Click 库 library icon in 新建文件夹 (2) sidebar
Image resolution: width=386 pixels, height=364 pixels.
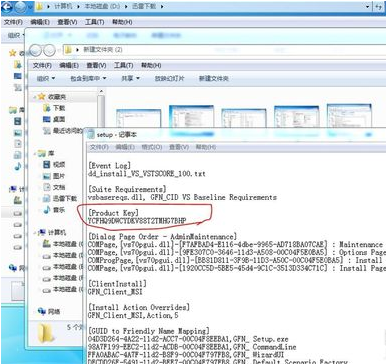tap(42, 153)
